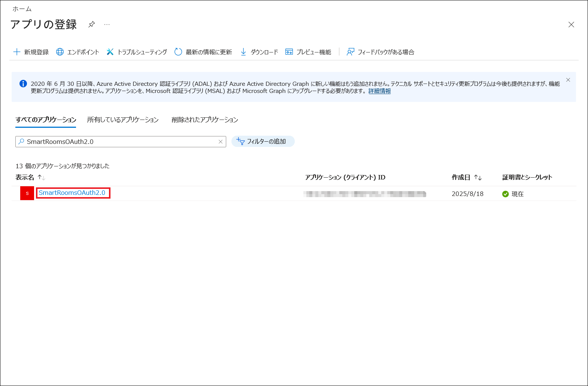Open トラブルシューティング tools icon
Screen dimensions: 588x386
pos(110,52)
